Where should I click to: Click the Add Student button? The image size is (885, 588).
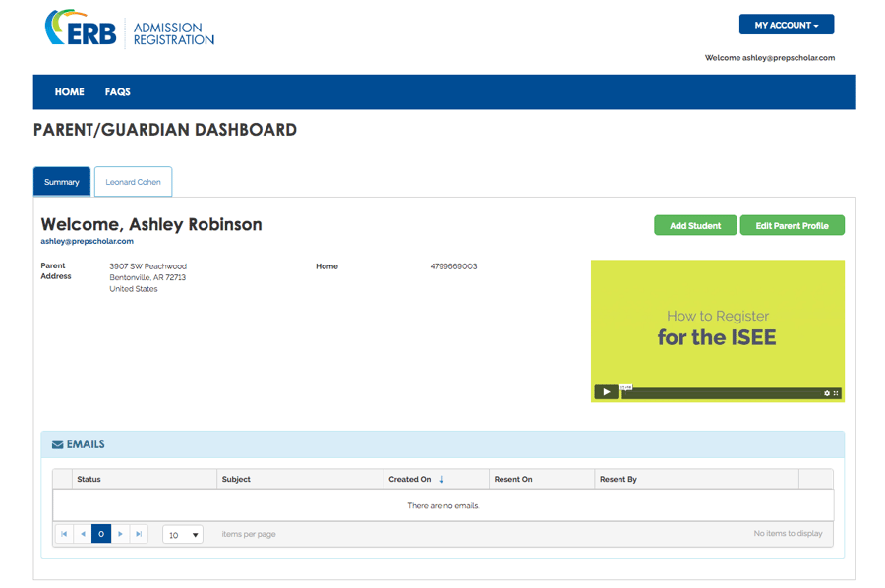tap(695, 226)
